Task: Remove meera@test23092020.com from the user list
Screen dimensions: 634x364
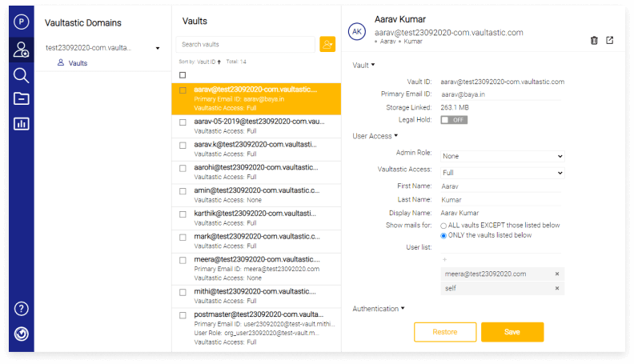Action: 557,274
